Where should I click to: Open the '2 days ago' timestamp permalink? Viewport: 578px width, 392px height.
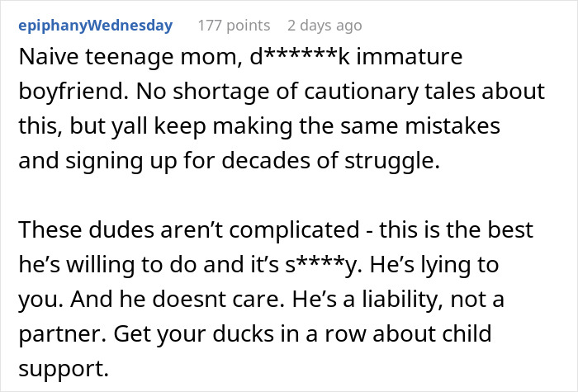pos(325,26)
